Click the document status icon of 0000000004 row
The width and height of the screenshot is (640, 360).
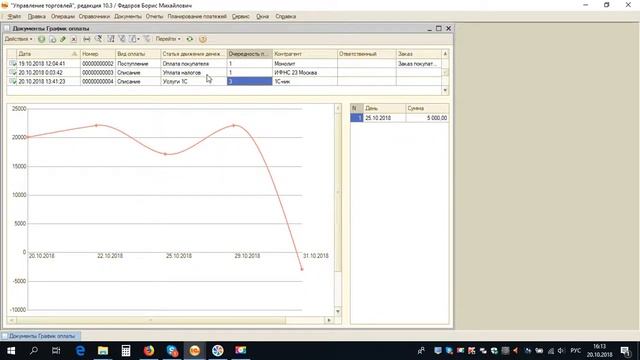click(x=12, y=82)
